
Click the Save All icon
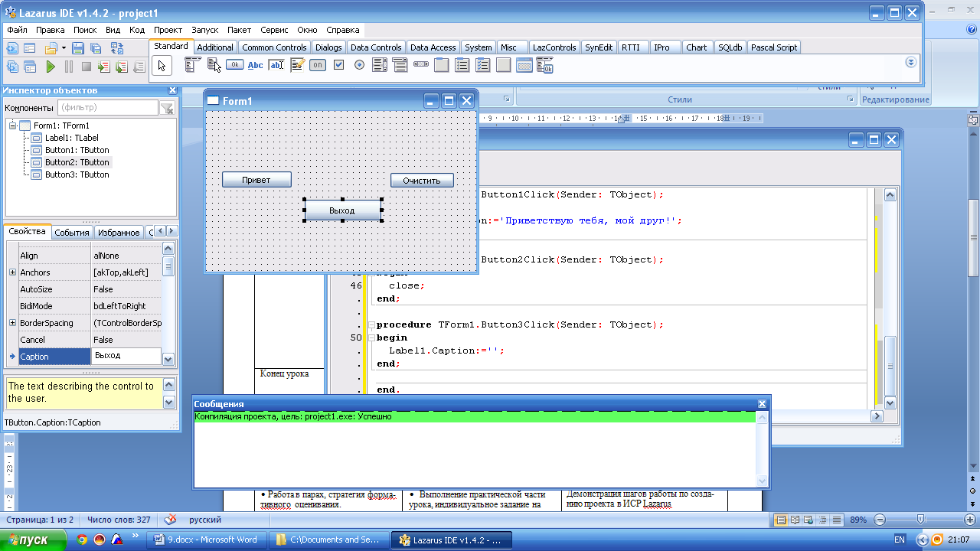point(94,48)
